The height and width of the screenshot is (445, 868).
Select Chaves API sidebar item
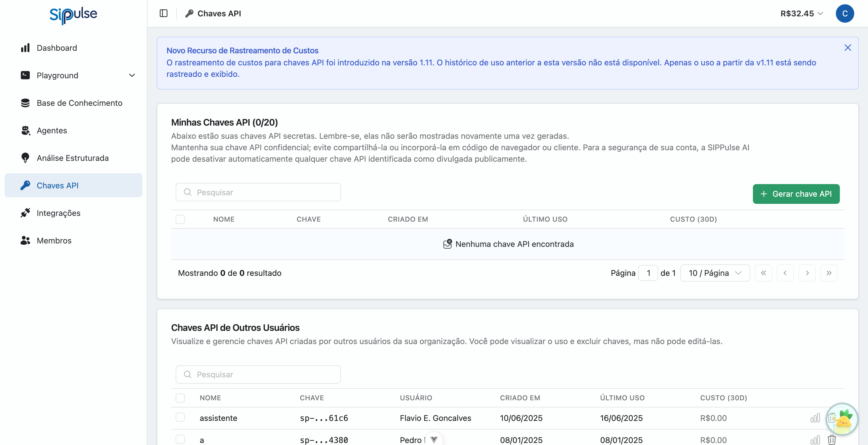[x=57, y=186]
